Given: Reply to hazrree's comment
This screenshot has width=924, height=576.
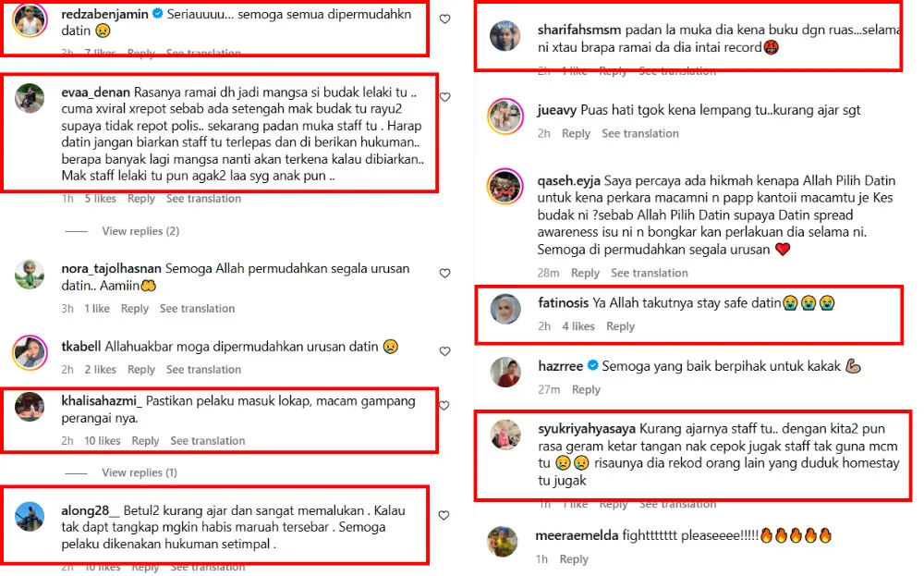Looking at the screenshot, I should 586,389.
